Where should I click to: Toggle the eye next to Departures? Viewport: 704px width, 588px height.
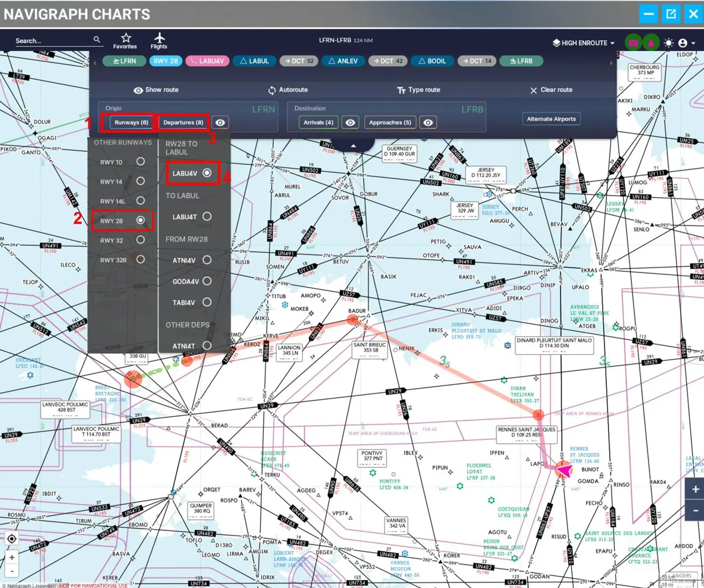[220, 123]
